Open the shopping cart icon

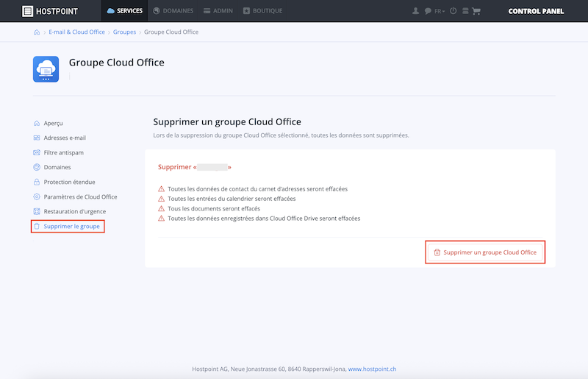476,11
